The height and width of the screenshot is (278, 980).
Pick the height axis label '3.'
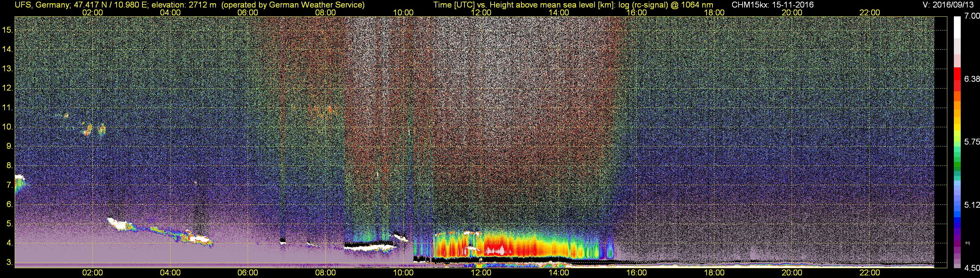(x=10, y=263)
